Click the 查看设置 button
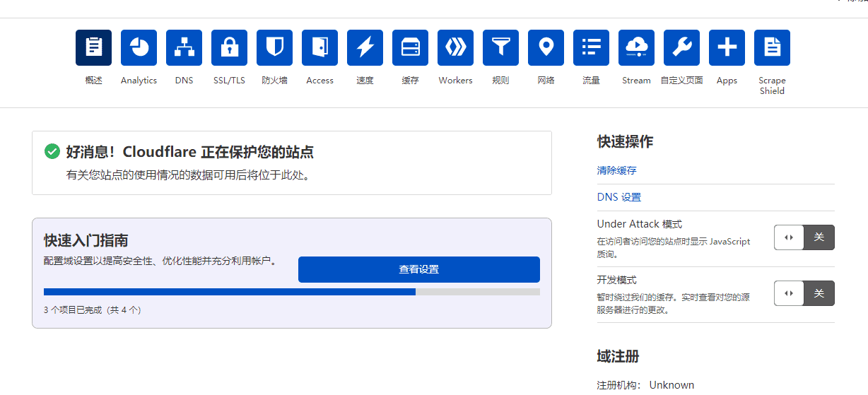This screenshot has width=868, height=395. coord(418,269)
